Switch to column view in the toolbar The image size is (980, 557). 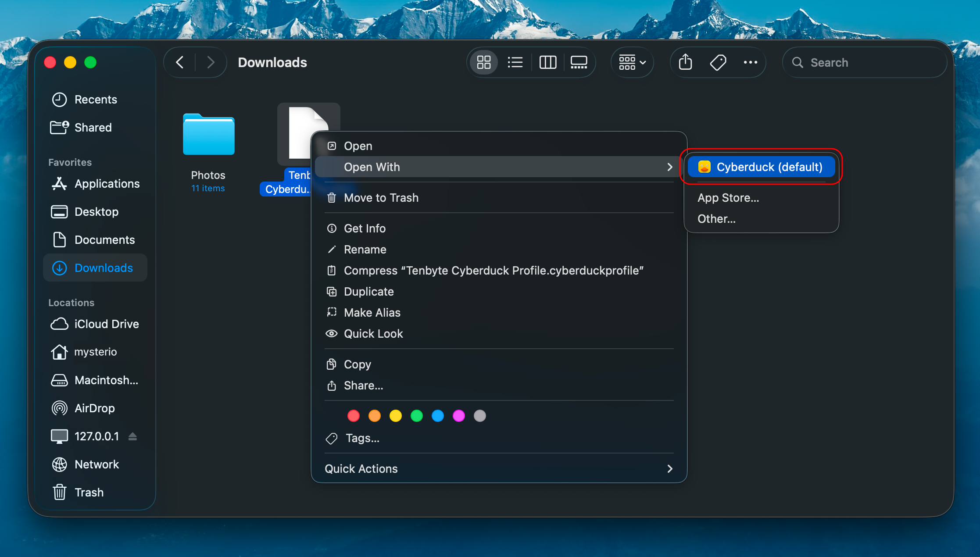(547, 62)
